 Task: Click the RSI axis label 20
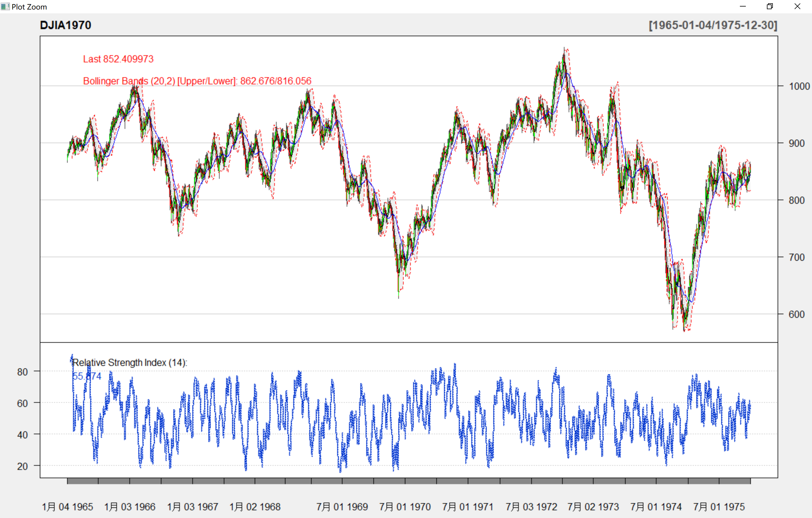click(x=22, y=466)
